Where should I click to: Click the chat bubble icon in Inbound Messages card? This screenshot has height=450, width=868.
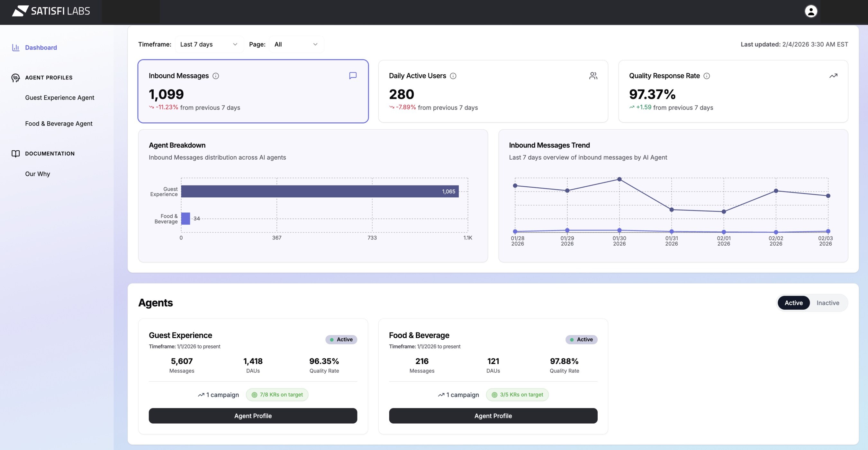click(352, 76)
